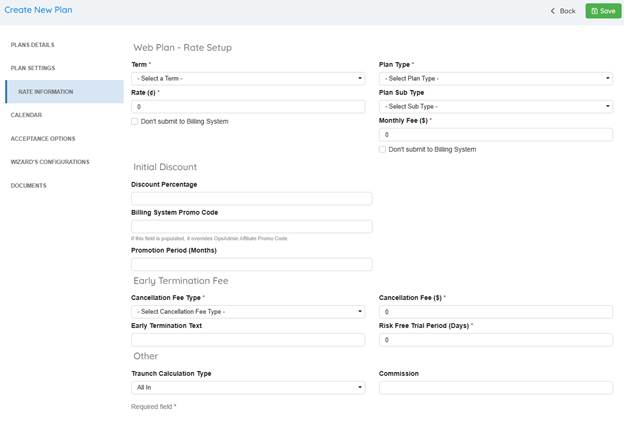This screenshot has width=624, height=427.
Task: Open the Documents section
Action: pos(28,185)
